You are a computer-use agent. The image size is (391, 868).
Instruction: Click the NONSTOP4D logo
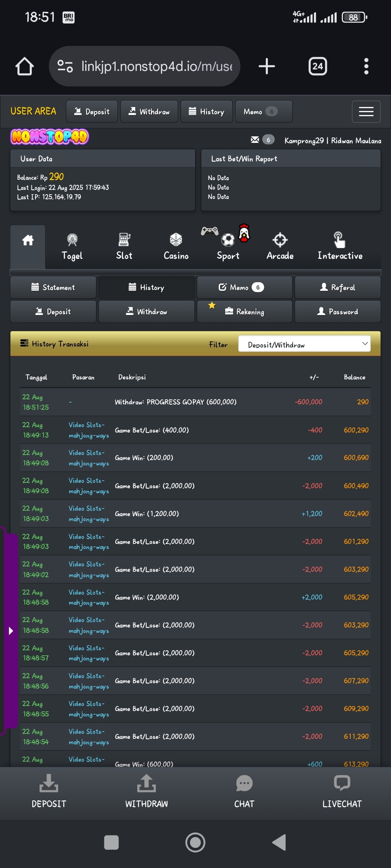coord(50,137)
